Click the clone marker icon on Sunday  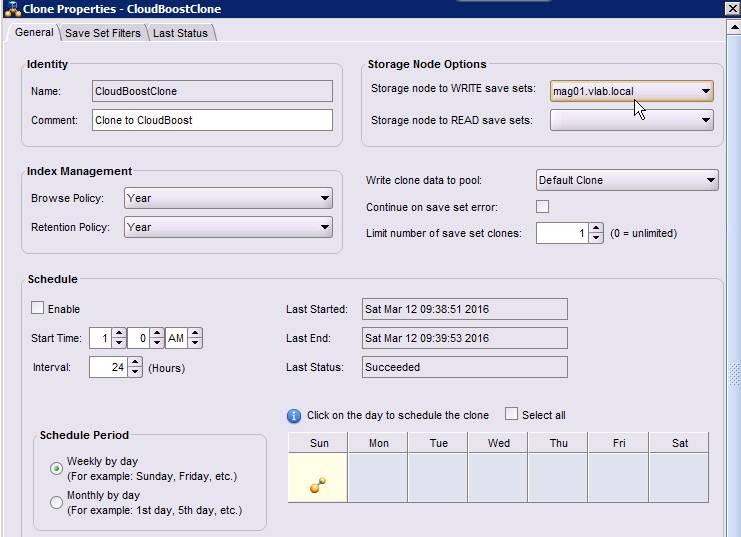318,485
